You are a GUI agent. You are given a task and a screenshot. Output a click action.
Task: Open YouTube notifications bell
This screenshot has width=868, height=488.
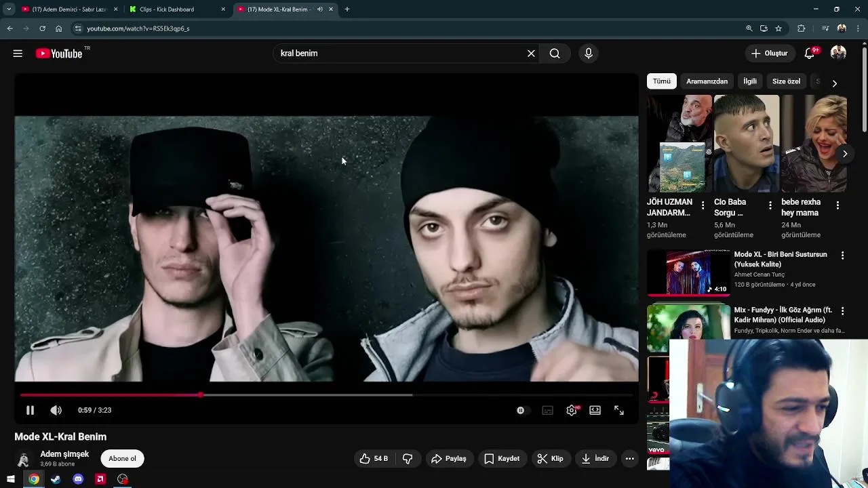(x=810, y=54)
